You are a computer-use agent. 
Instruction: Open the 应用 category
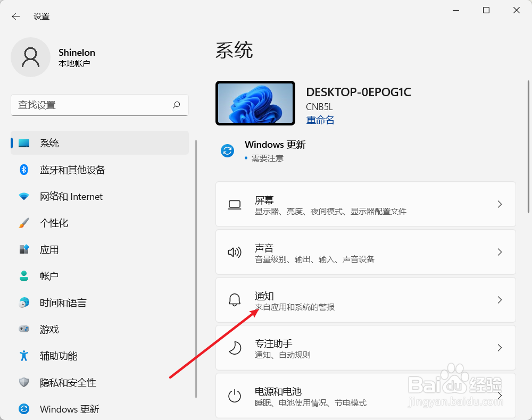[100, 249]
